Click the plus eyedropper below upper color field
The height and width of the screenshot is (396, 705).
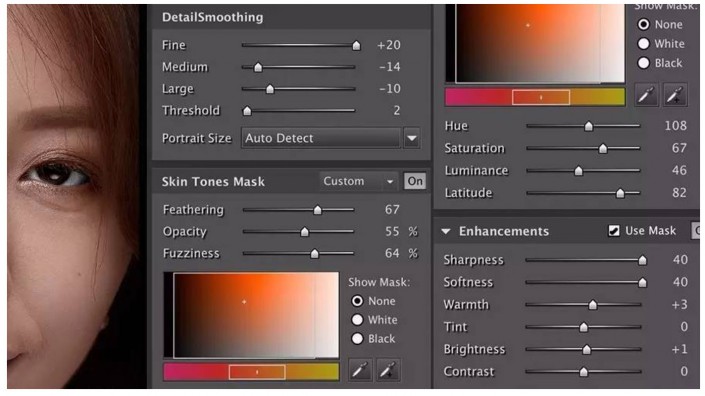(x=675, y=95)
